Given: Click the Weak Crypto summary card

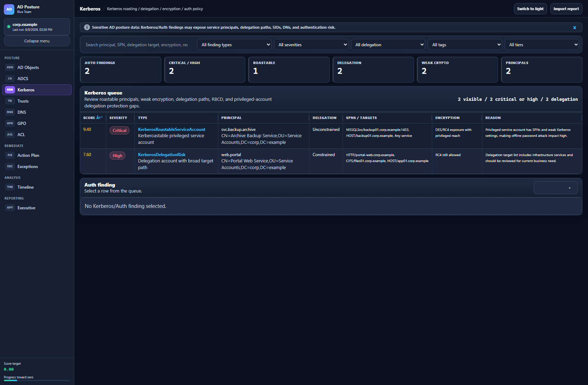Looking at the screenshot, I should click(457, 70).
